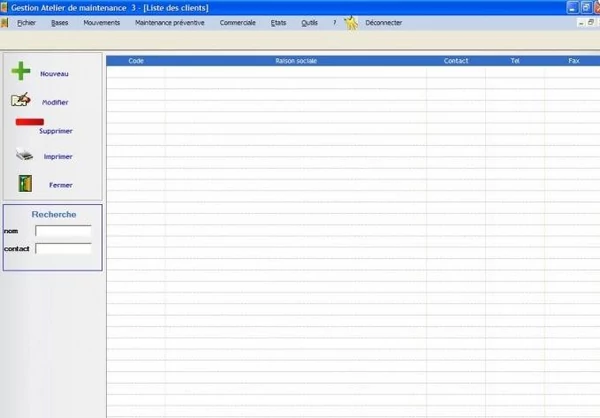Click the application icon in title bar
Image resolution: width=600 pixels, height=418 pixels.
pyautogui.click(x=4, y=7)
